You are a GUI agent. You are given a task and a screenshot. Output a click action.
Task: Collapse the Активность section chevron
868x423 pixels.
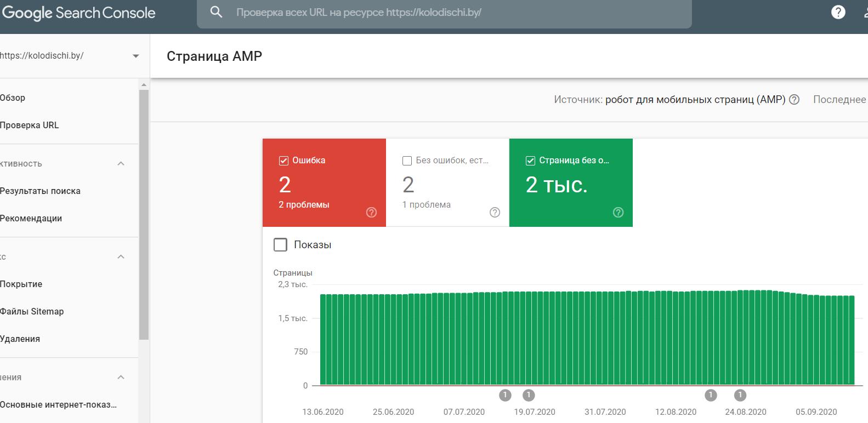click(x=121, y=164)
